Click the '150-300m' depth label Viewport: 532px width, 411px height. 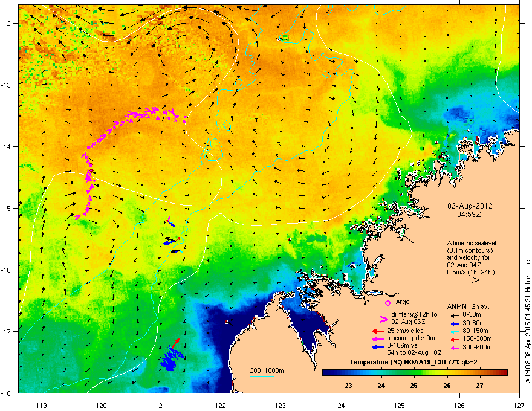[x=477, y=338]
